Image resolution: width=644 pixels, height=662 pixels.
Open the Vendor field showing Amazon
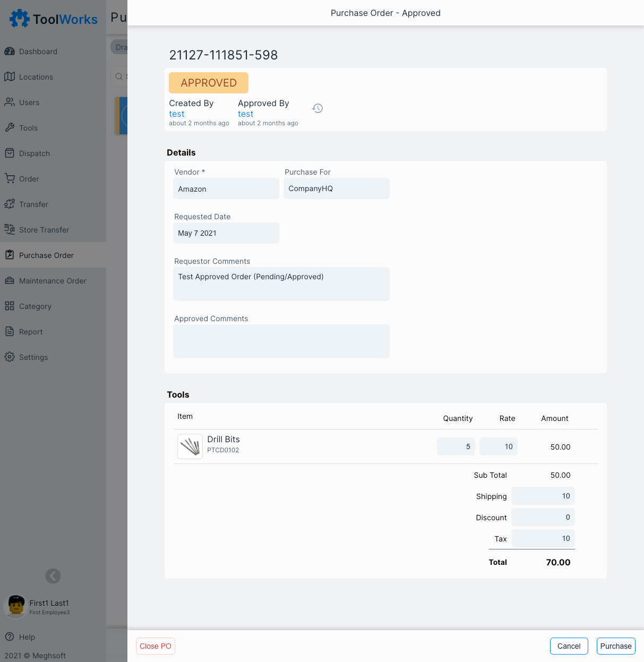(226, 189)
